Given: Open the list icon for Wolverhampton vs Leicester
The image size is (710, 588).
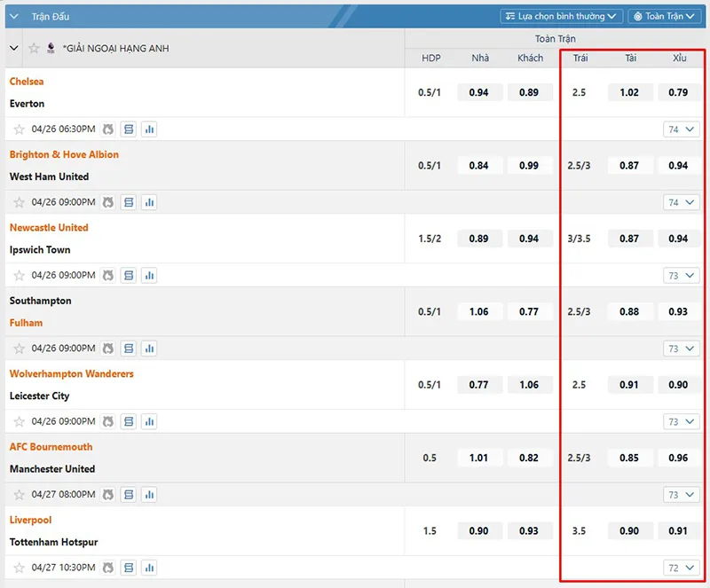Looking at the screenshot, I should 129,421.
